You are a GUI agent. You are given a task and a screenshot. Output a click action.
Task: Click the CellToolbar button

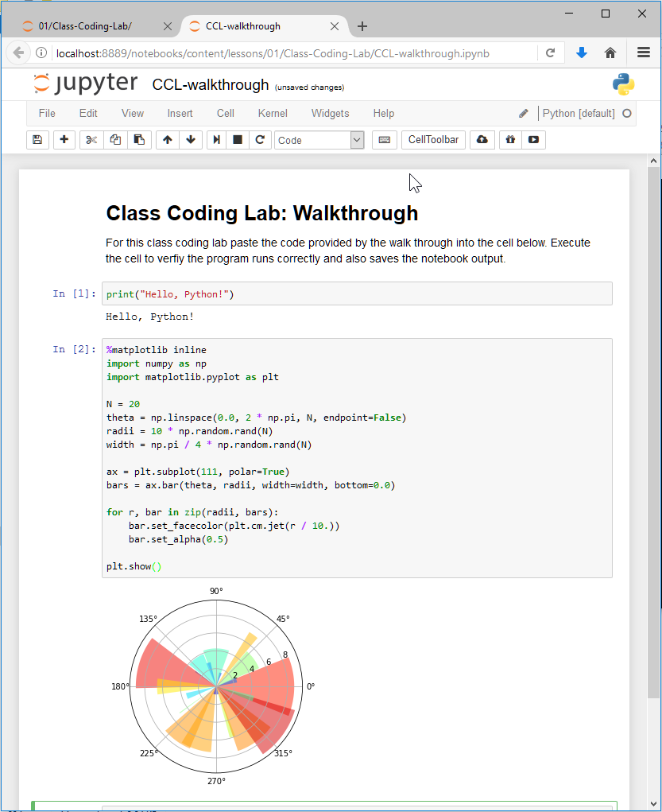(x=433, y=140)
